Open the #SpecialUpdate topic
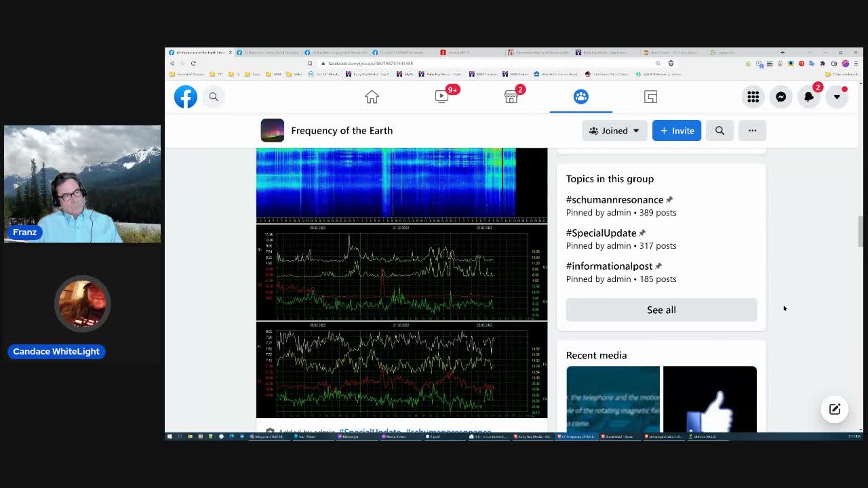 [x=601, y=233]
